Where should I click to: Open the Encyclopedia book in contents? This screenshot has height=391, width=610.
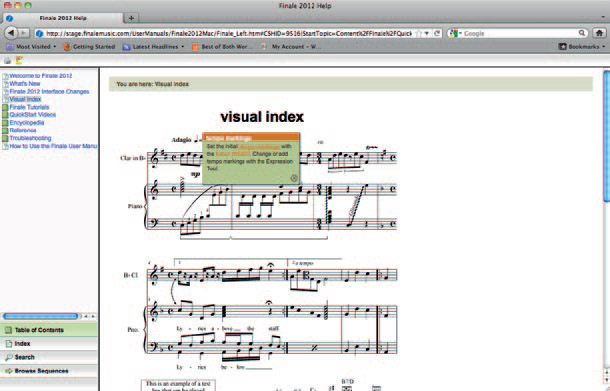(x=26, y=123)
